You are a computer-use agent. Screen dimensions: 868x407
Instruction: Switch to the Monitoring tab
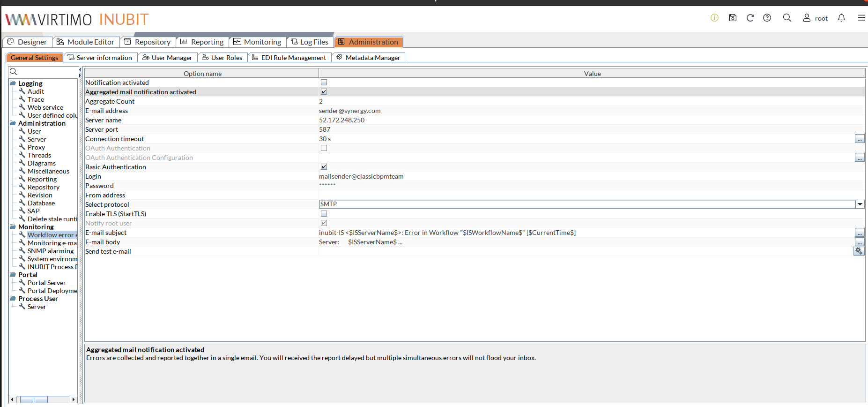click(x=258, y=42)
